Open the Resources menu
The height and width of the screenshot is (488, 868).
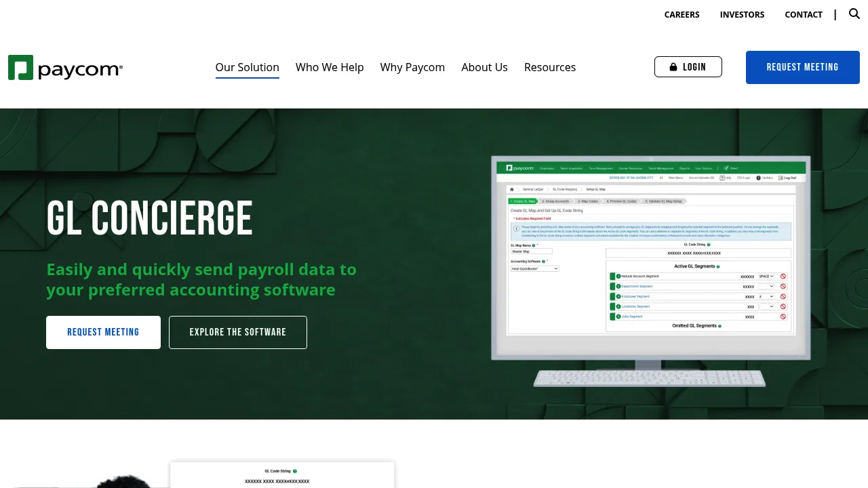(x=550, y=67)
